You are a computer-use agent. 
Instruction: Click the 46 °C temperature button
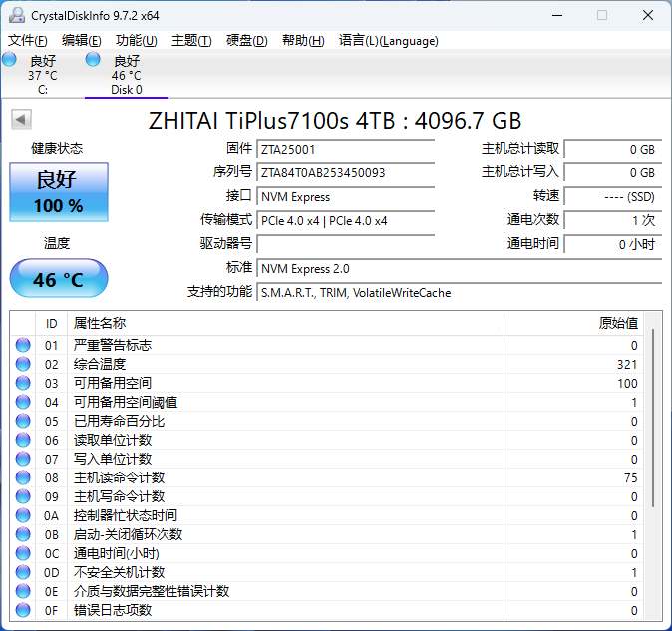pos(59,278)
